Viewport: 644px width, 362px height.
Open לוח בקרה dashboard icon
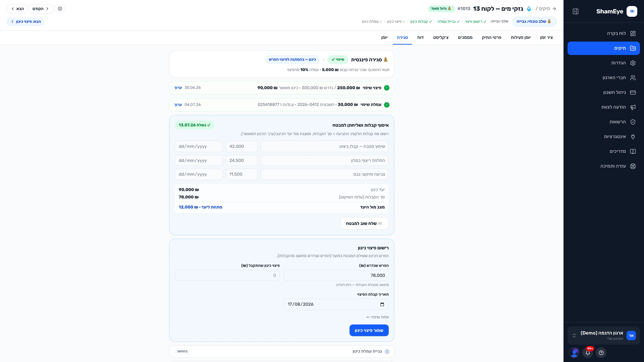click(633, 34)
